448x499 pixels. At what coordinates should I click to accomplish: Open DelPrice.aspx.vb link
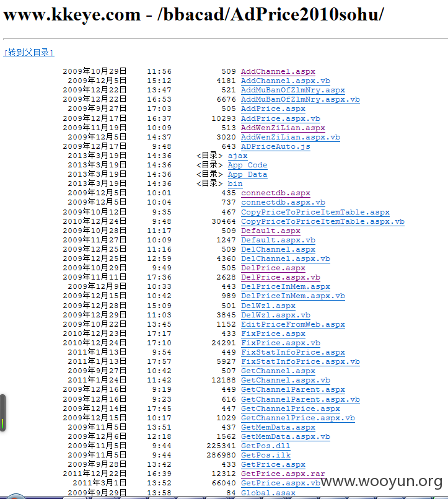(x=281, y=277)
